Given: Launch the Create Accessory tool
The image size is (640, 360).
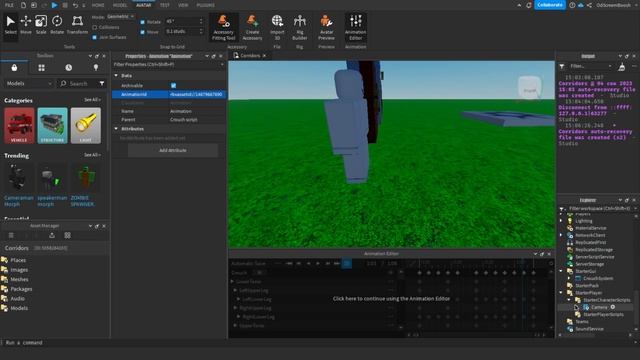Looking at the screenshot, I should 252,27.
